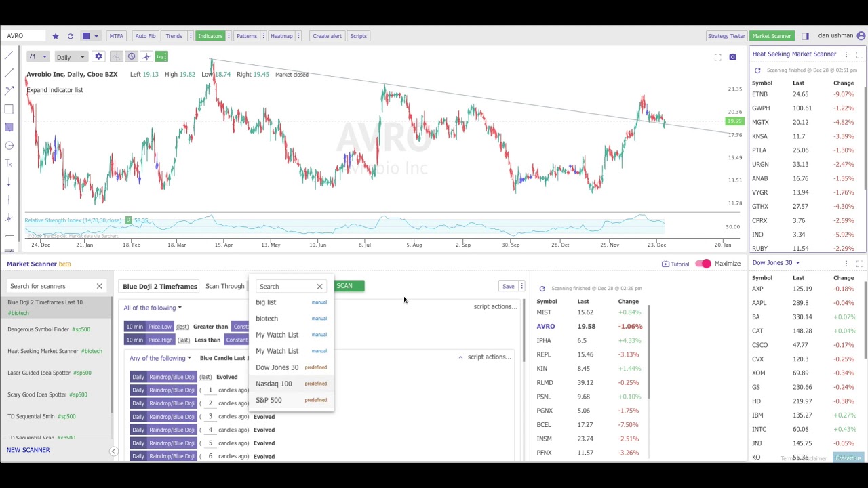
Task: Choose Nasdaq 100 from dropdown list
Action: (x=292, y=384)
